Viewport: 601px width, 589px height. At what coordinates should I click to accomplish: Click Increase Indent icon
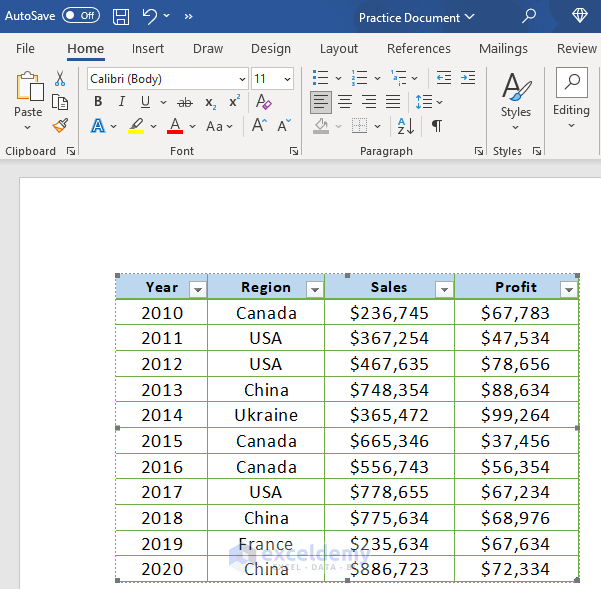(468, 78)
